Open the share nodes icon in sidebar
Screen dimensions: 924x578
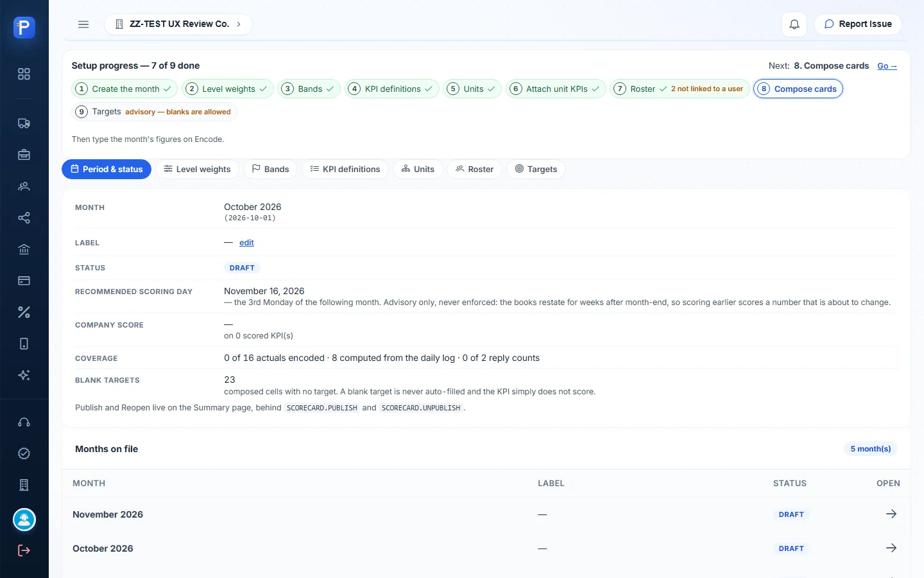point(24,218)
